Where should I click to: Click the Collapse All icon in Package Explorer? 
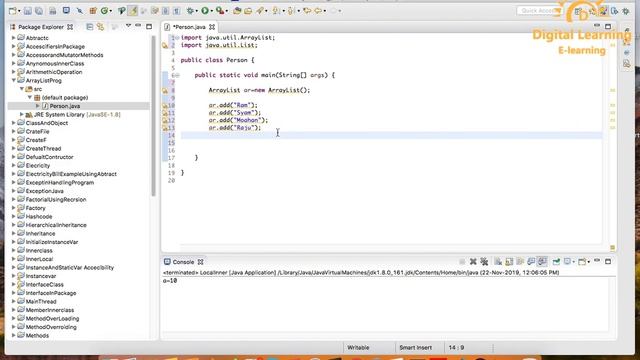click(x=89, y=27)
